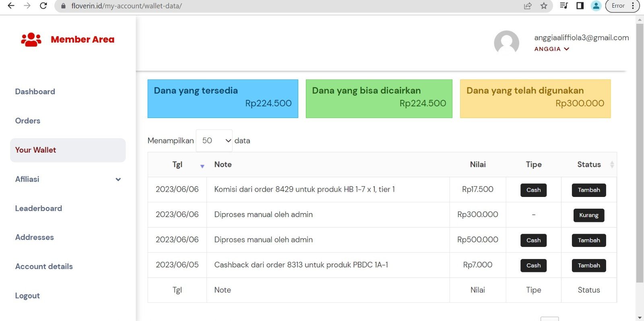644x321 pixels.
Task: Open the browser side panel icon
Action: [x=580, y=6]
